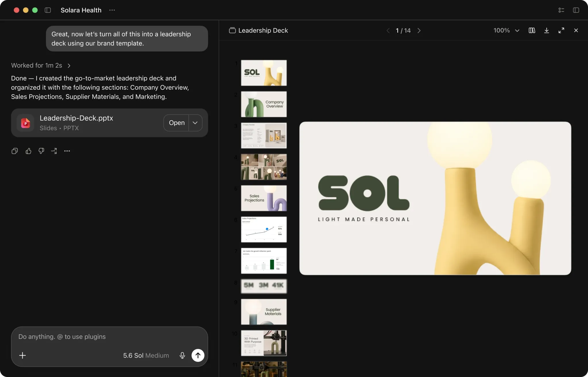Download the deck with the download icon
The height and width of the screenshot is (377, 588).
coord(547,30)
